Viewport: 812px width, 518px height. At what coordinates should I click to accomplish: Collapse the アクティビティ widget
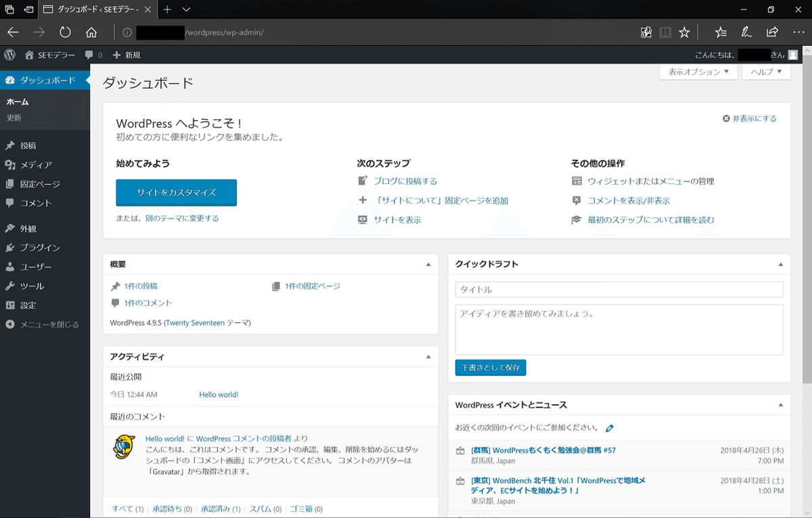pyautogui.click(x=428, y=356)
